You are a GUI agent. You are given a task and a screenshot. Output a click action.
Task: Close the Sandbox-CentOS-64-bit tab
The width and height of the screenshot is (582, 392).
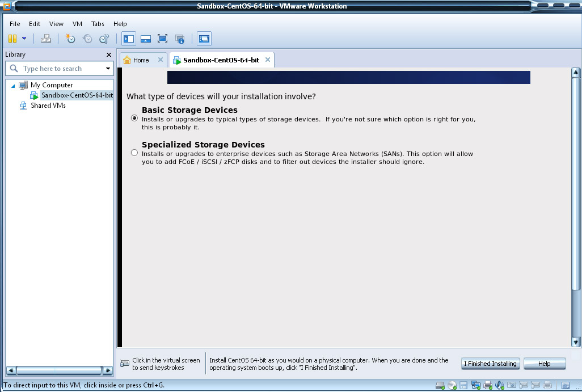click(x=268, y=60)
